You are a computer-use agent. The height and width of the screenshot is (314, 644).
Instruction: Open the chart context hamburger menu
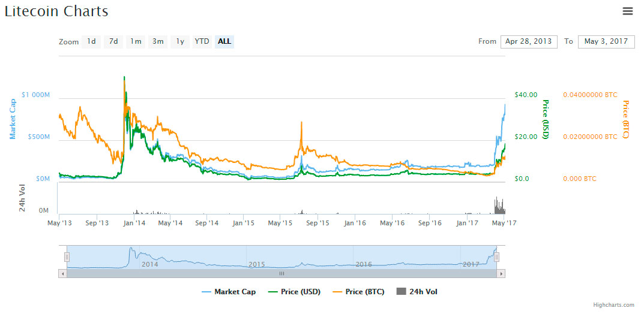pyautogui.click(x=627, y=11)
